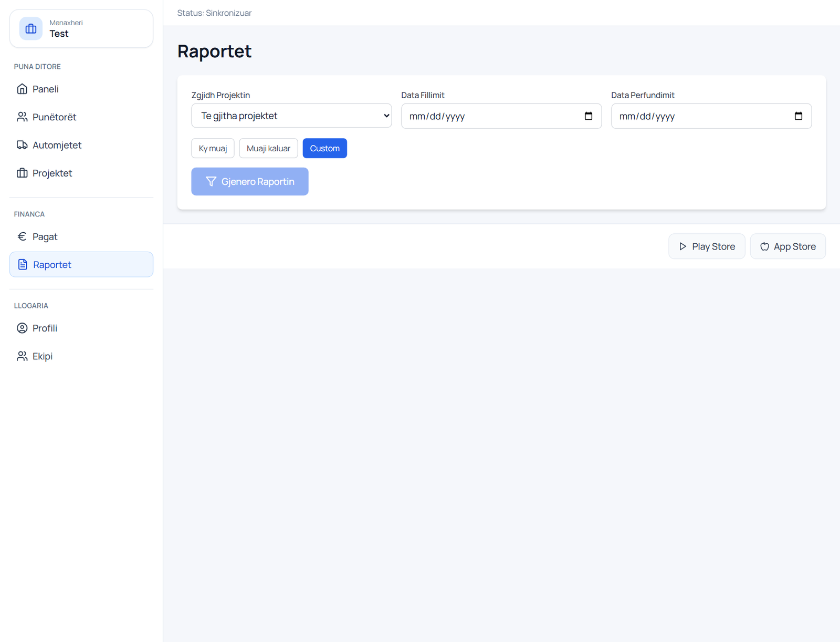The width and height of the screenshot is (840, 642).
Task: Click the Gjenero Raportin button
Action: (x=250, y=181)
